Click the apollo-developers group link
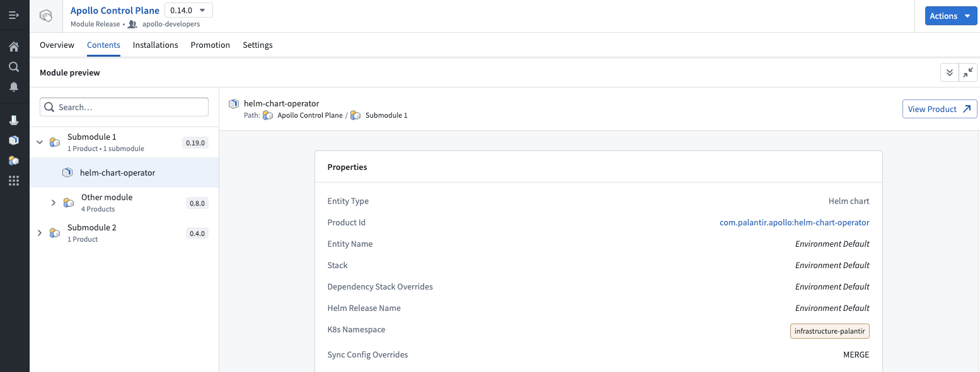Image resolution: width=980 pixels, height=372 pixels. coord(171,24)
